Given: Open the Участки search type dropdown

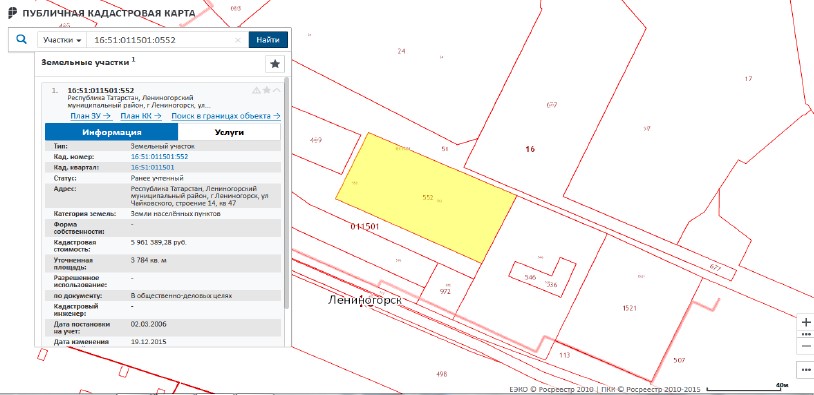Looking at the screenshot, I should (x=62, y=40).
